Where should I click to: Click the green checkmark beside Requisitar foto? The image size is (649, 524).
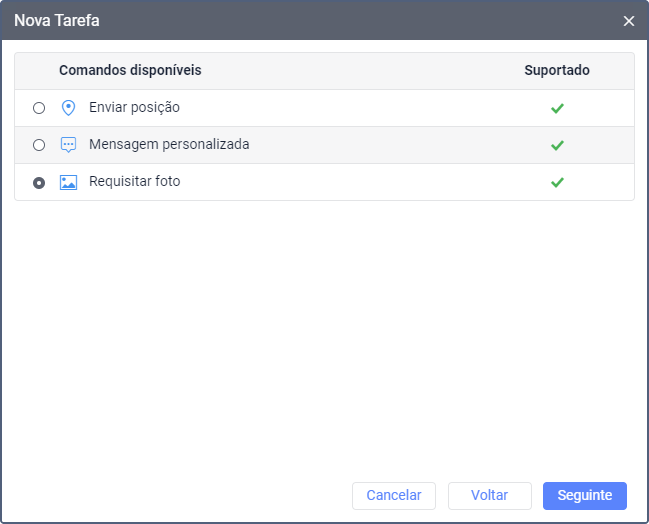pyautogui.click(x=557, y=182)
